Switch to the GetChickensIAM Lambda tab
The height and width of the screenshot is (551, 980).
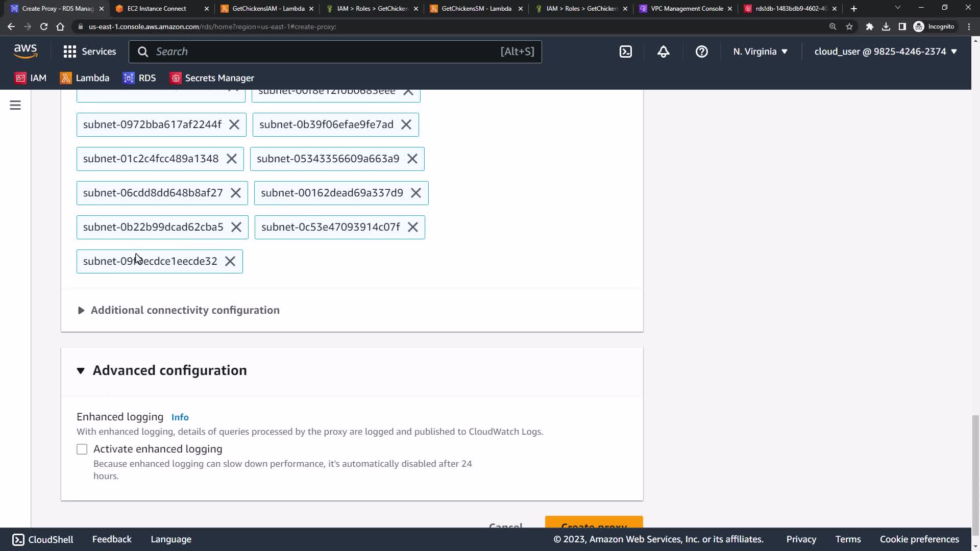[x=267, y=9]
